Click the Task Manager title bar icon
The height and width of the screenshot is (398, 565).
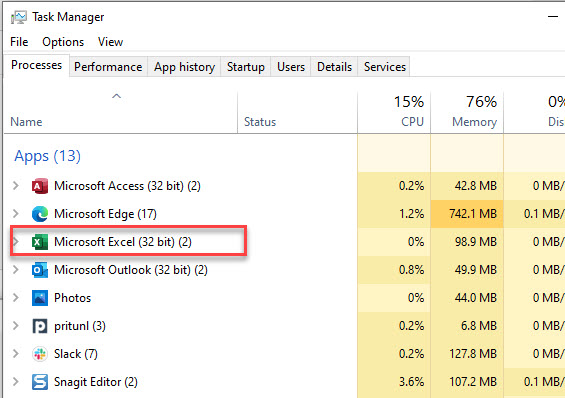19,17
